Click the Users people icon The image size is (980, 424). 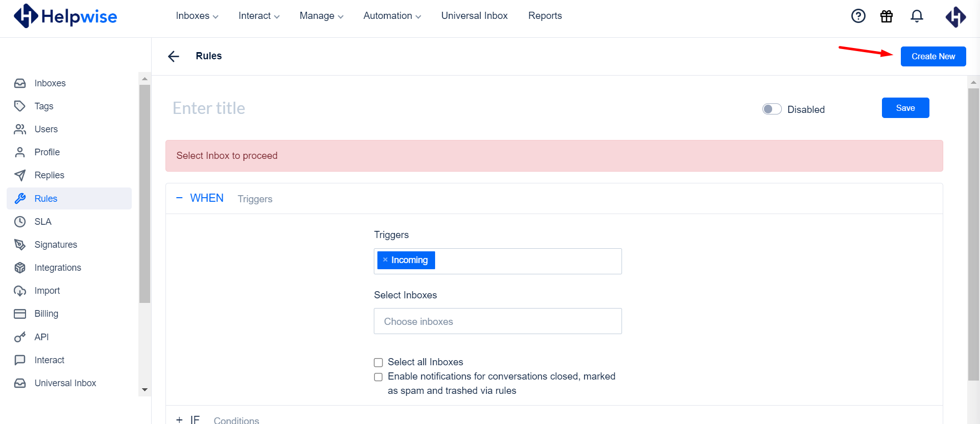pyautogui.click(x=20, y=129)
